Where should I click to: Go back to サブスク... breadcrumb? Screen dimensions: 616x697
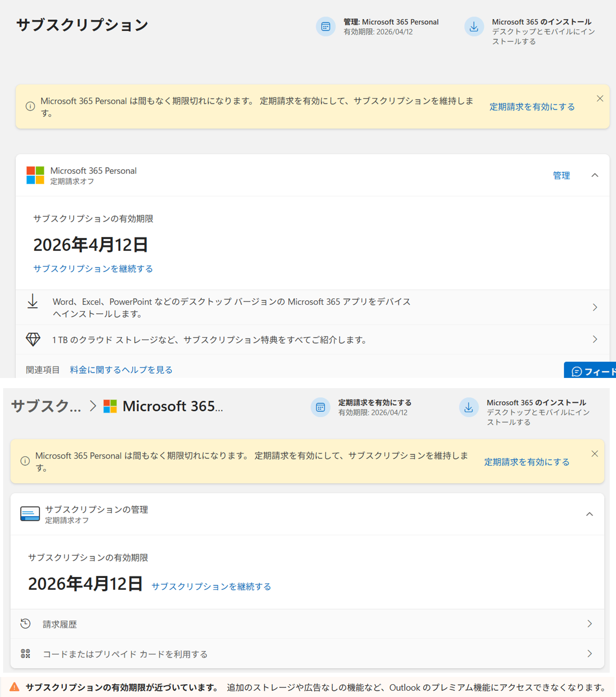[x=46, y=406]
